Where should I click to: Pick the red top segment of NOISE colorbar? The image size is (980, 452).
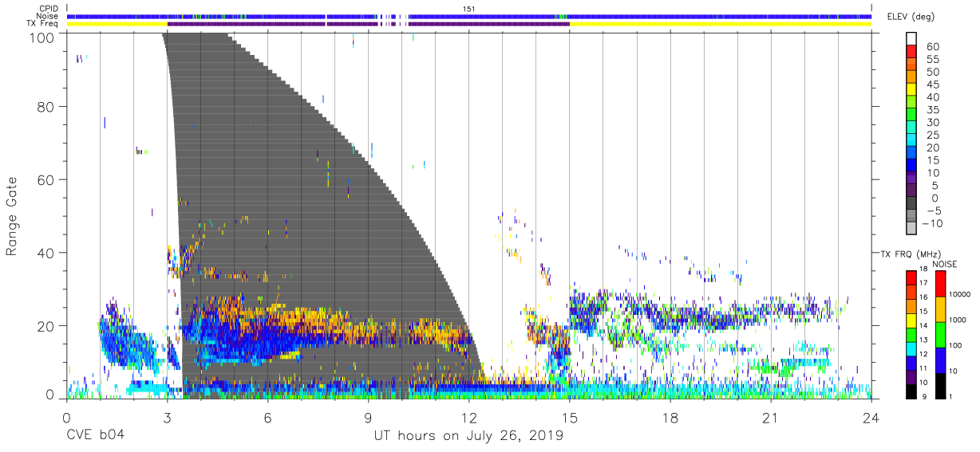point(939,283)
